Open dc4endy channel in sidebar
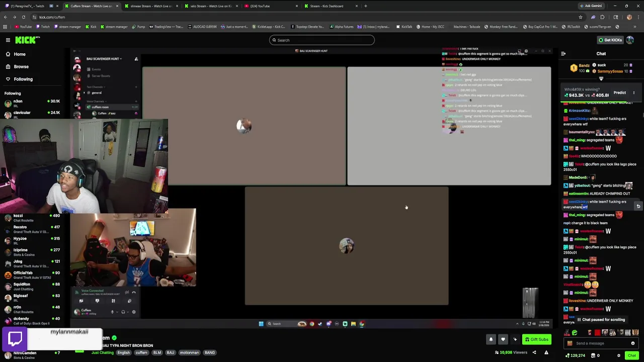The width and height of the screenshot is (644, 362). click(31, 321)
